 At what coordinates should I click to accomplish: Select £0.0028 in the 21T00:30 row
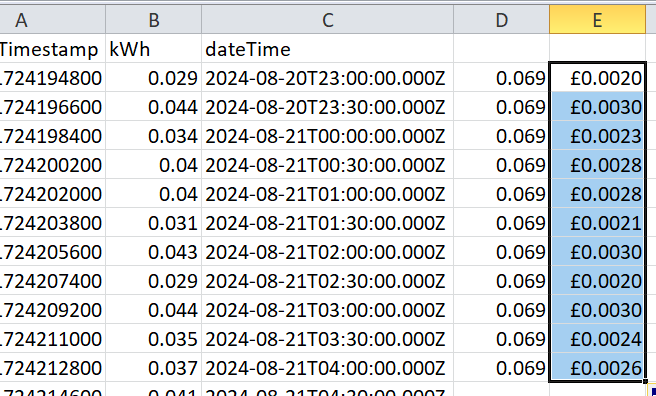(x=597, y=165)
